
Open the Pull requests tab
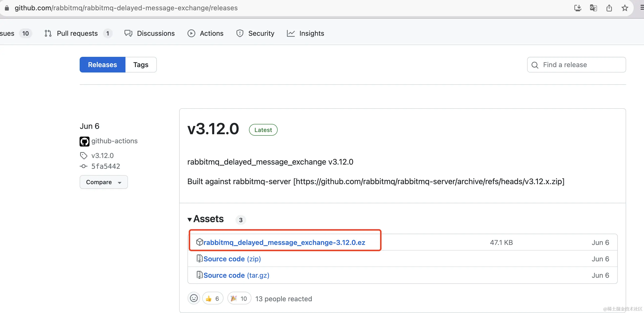pos(77,33)
